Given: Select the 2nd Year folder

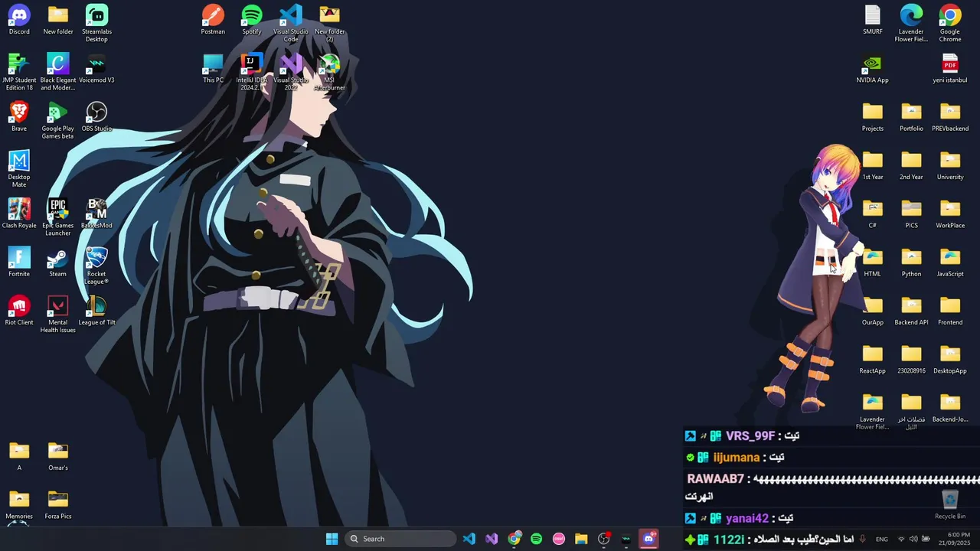Looking at the screenshot, I should click(911, 165).
